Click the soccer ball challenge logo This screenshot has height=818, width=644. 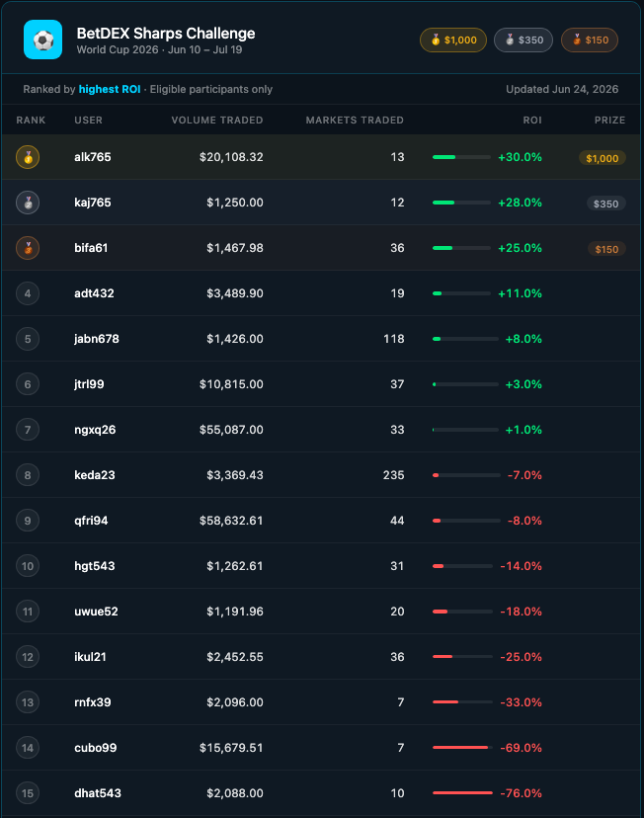click(42, 40)
